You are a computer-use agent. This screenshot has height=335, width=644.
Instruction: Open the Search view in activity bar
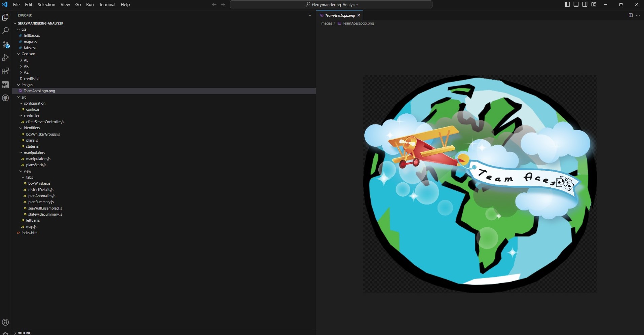point(5,31)
